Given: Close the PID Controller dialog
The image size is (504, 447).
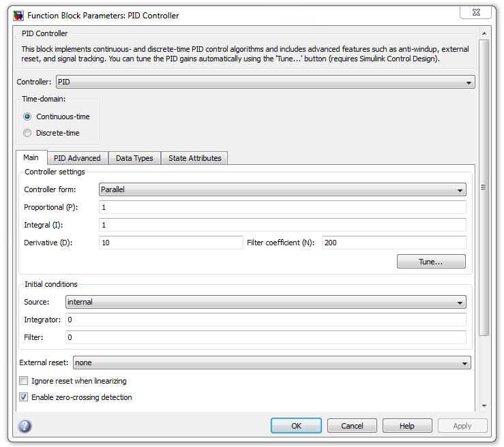Looking at the screenshot, I should coord(476,12).
